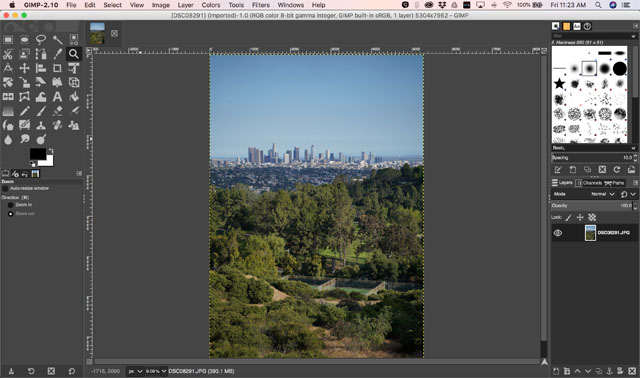Toggle lock alpha channel checkerboard icon
Viewport: 640px width, 378px height.
coord(592,218)
